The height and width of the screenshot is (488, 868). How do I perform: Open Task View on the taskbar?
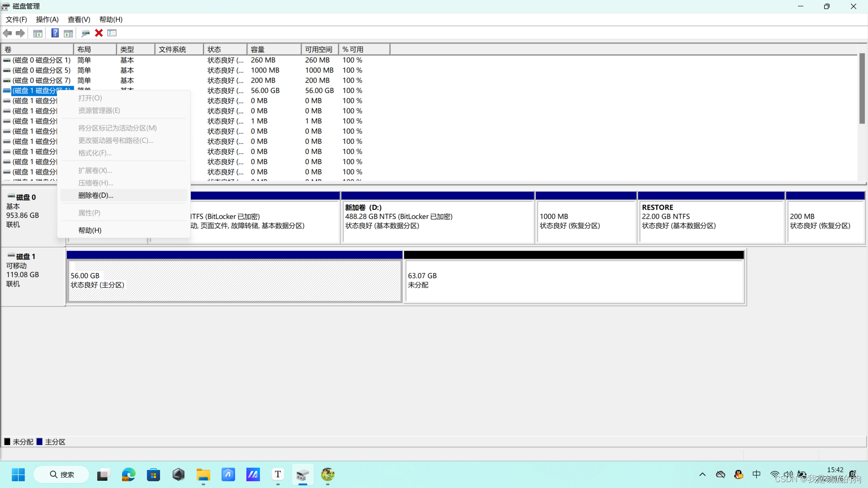point(103,474)
